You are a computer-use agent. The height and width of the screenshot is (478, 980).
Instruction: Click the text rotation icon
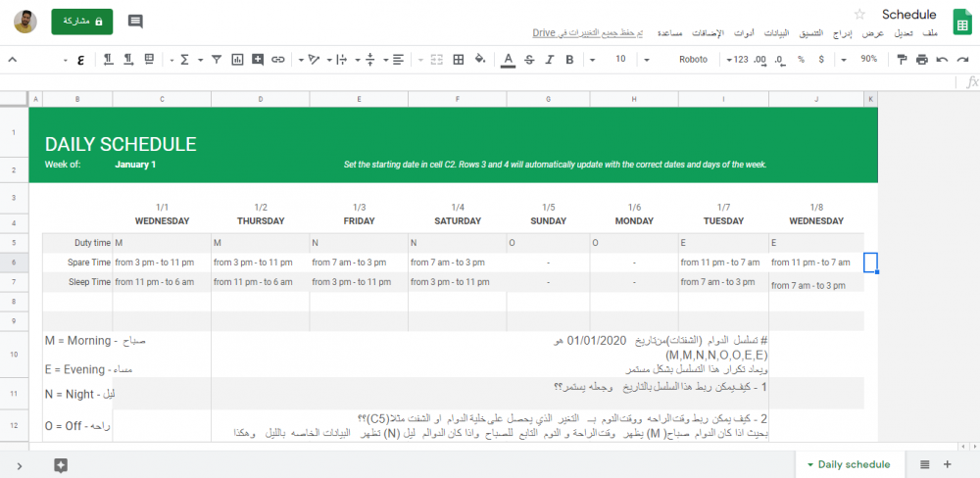314,60
